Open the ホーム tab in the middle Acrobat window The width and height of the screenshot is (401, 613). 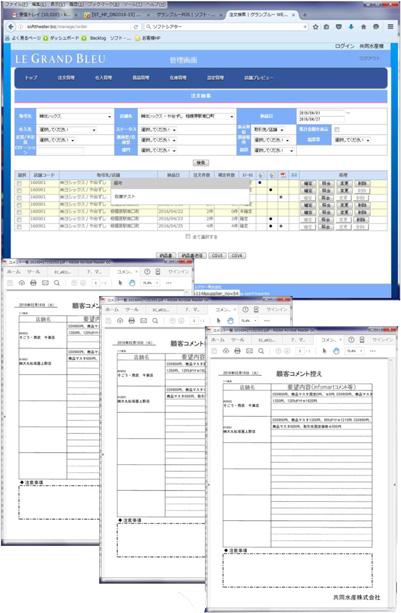pyautogui.click(x=112, y=309)
